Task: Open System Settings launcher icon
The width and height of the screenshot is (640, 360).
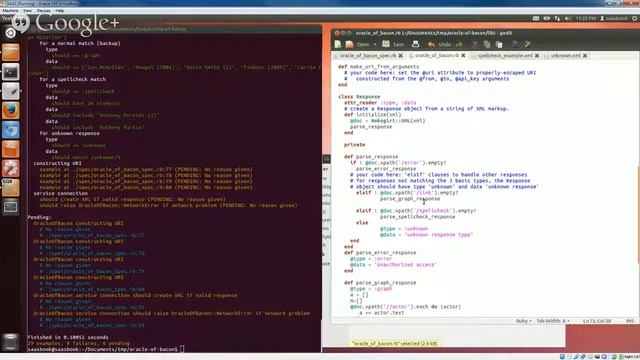Action: click(x=11, y=169)
